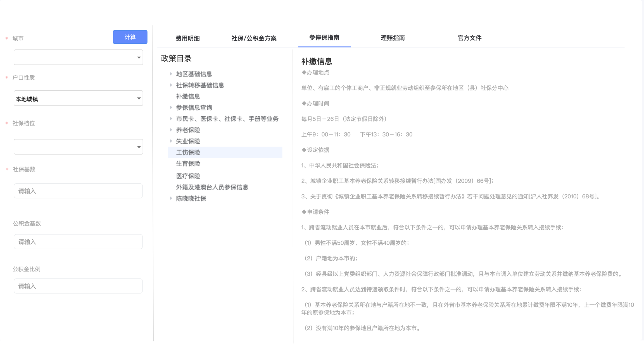Expand the 地区基础信息 tree node arrow

[171, 74]
